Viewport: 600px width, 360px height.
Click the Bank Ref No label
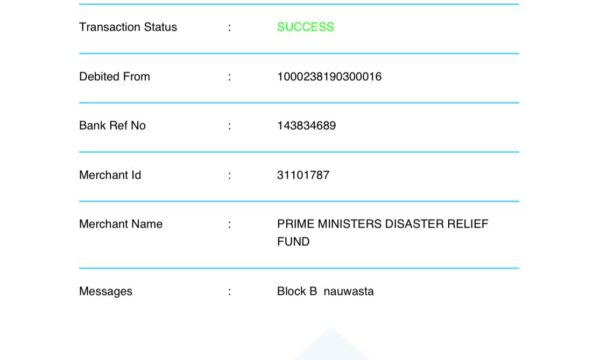(x=112, y=125)
